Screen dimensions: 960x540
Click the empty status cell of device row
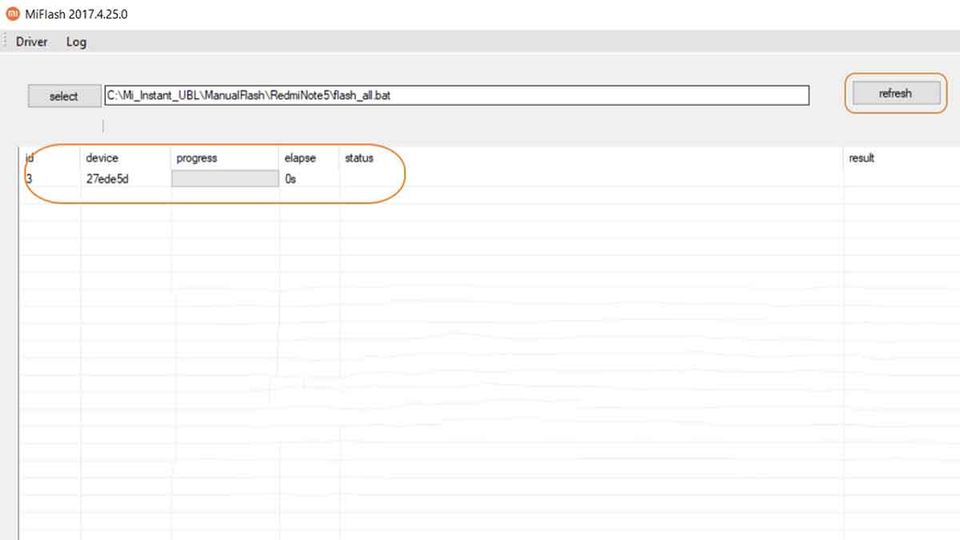point(590,179)
